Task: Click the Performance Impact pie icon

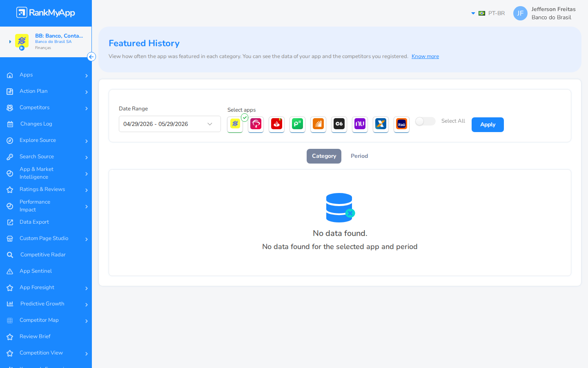Action: (10, 206)
